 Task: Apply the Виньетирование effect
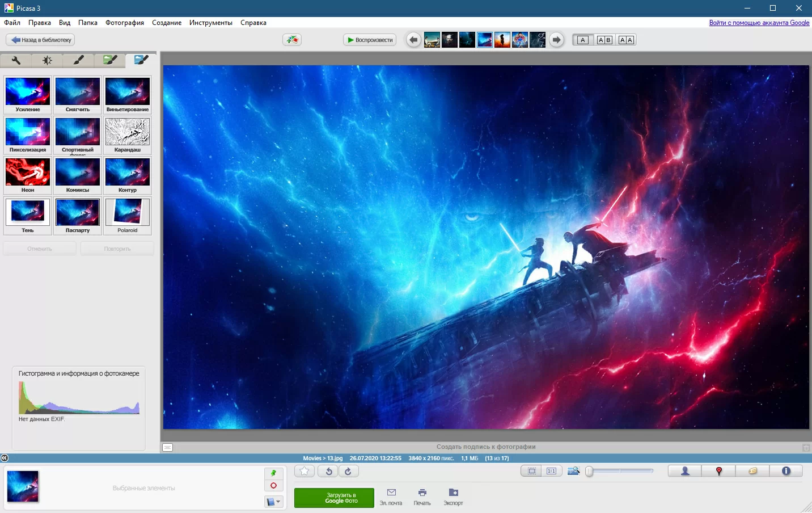point(128,95)
